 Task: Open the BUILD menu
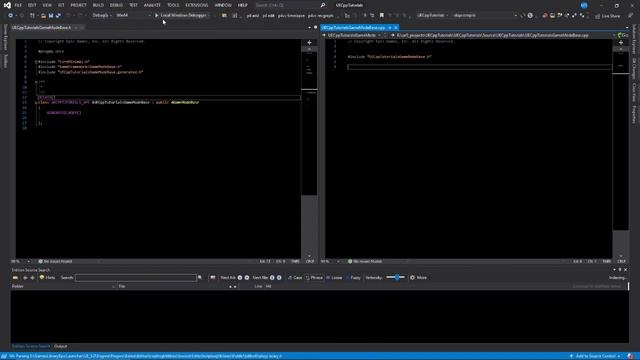point(98,5)
